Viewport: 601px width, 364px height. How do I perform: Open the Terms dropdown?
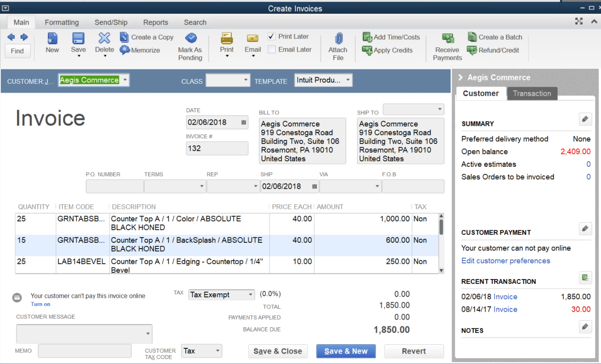(x=202, y=186)
